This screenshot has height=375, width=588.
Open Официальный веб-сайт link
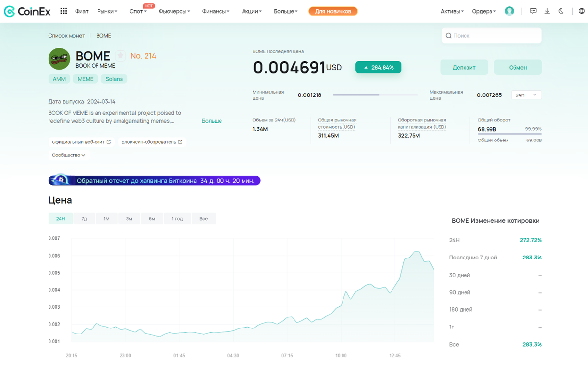(81, 142)
